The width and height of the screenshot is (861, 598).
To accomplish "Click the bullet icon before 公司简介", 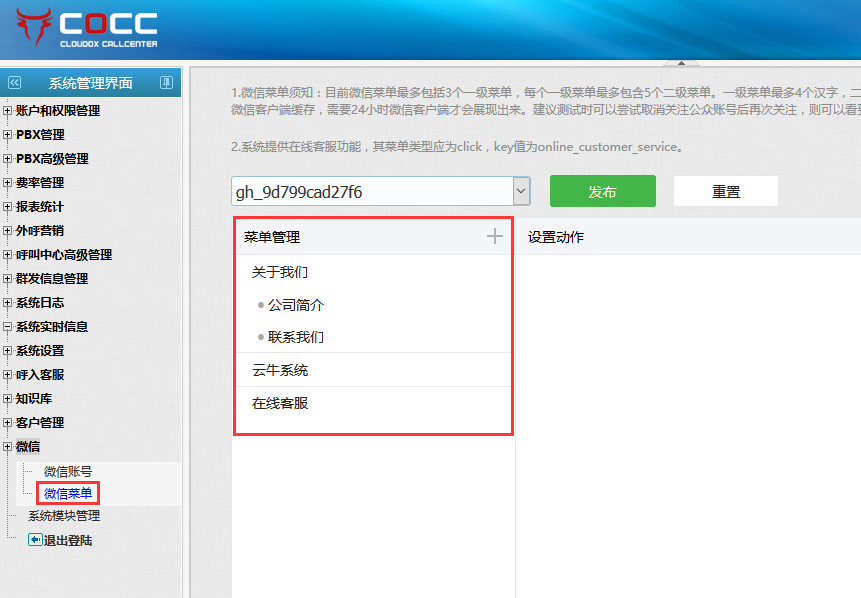I will [261, 305].
